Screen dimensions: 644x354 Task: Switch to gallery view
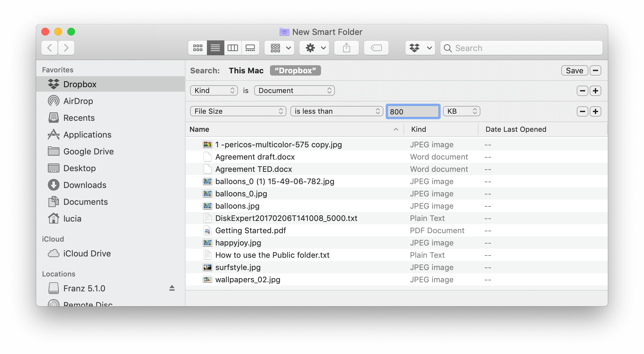pyautogui.click(x=250, y=48)
